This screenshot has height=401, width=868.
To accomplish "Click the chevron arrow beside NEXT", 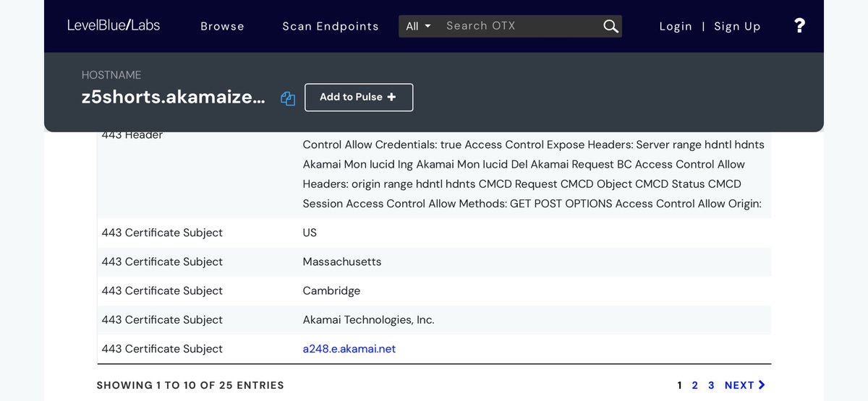I will point(762,385).
